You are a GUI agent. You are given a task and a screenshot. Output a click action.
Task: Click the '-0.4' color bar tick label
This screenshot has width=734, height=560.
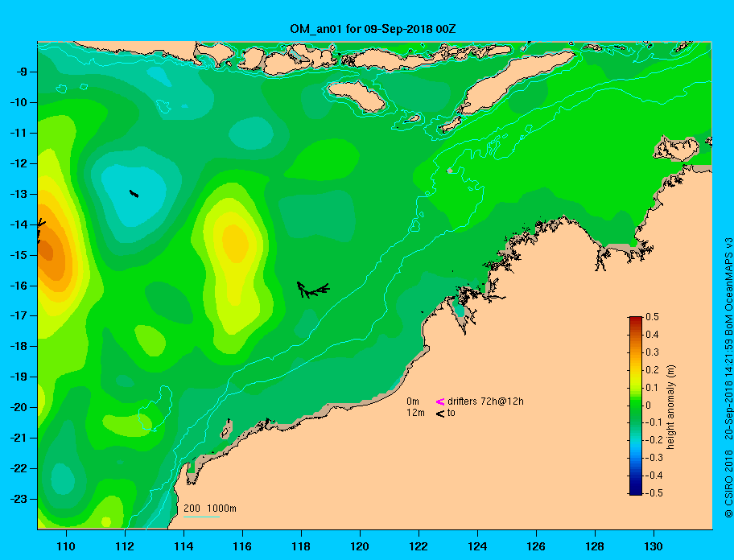click(x=654, y=476)
